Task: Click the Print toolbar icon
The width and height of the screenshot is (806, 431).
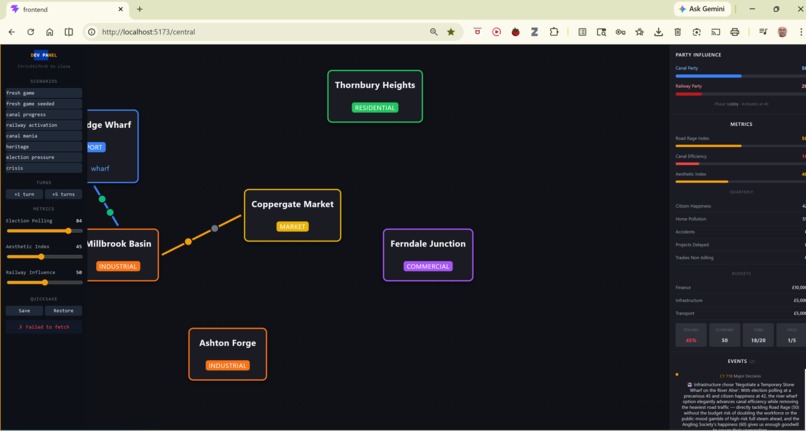Action: click(x=735, y=32)
